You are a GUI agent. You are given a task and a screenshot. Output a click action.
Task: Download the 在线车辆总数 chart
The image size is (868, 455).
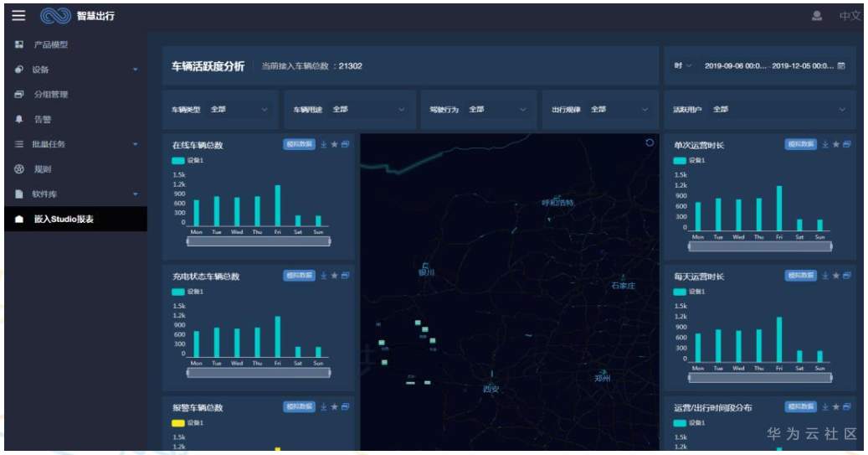pyautogui.click(x=324, y=144)
